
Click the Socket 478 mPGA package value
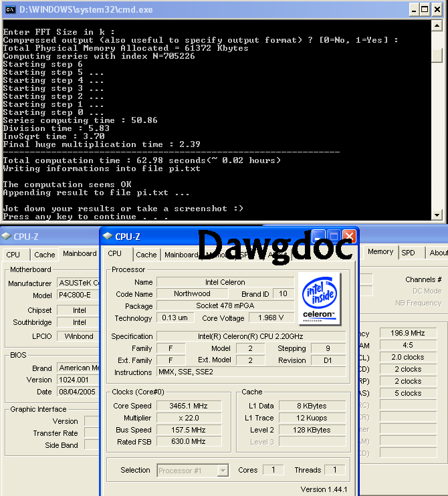point(225,305)
